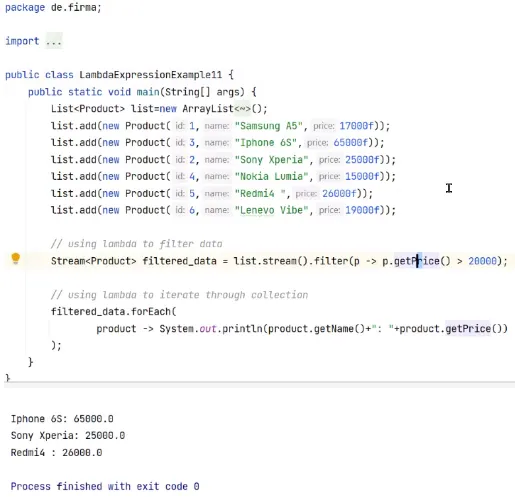515x497 pixels.
Task: Click the List<Product> type declaration
Action: coord(88,109)
